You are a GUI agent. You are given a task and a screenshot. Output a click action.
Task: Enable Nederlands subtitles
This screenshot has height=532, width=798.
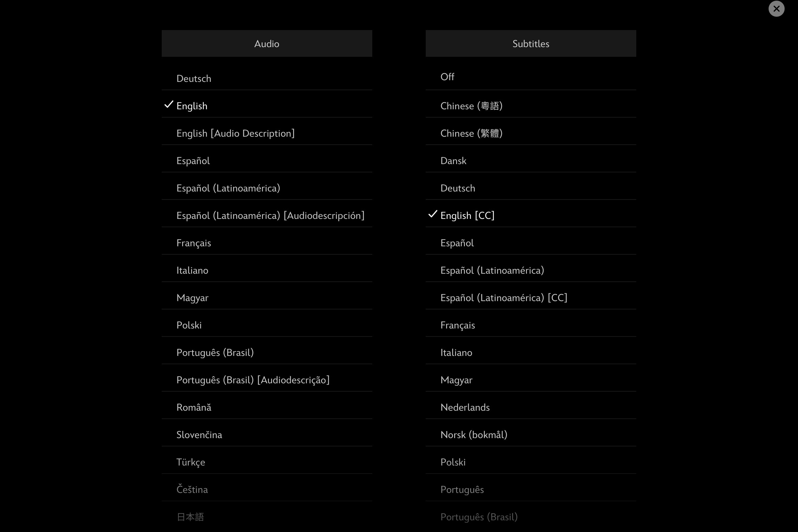(465, 407)
